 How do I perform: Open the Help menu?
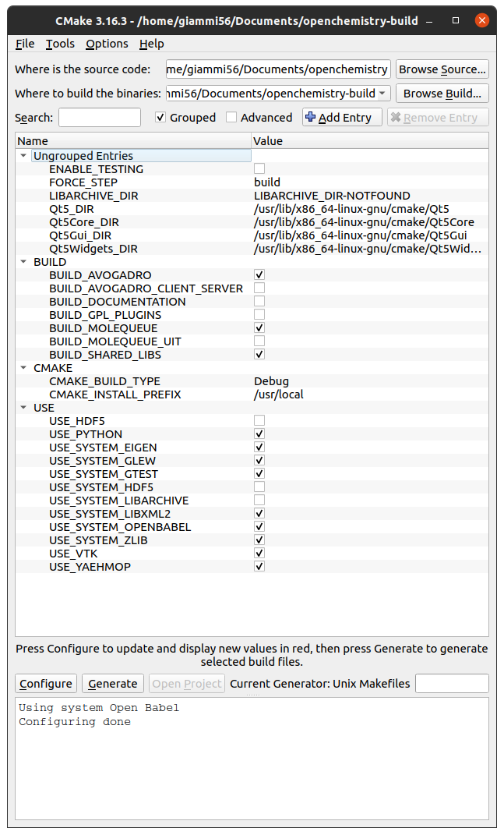point(153,44)
